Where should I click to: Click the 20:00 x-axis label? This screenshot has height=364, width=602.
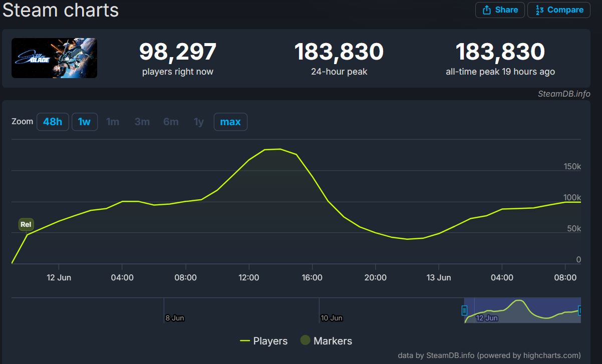[x=376, y=277]
